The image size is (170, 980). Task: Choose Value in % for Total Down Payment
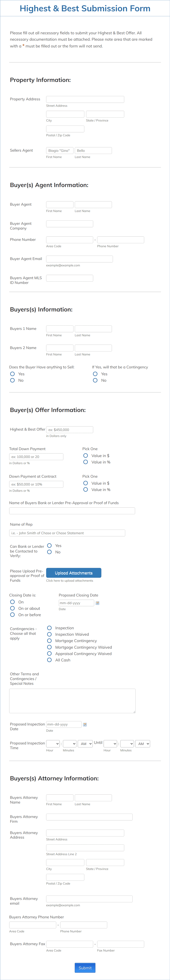pyautogui.click(x=86, y=462)
